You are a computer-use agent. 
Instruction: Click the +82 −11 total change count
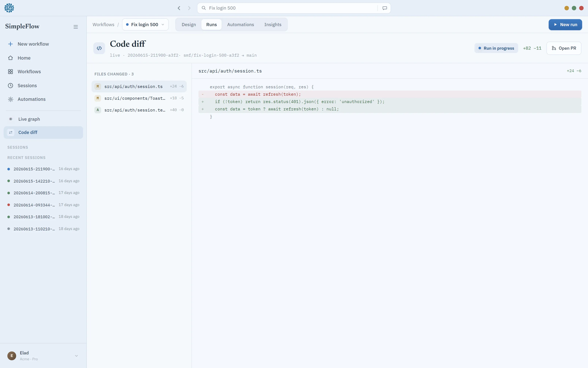tap(532, 48)
